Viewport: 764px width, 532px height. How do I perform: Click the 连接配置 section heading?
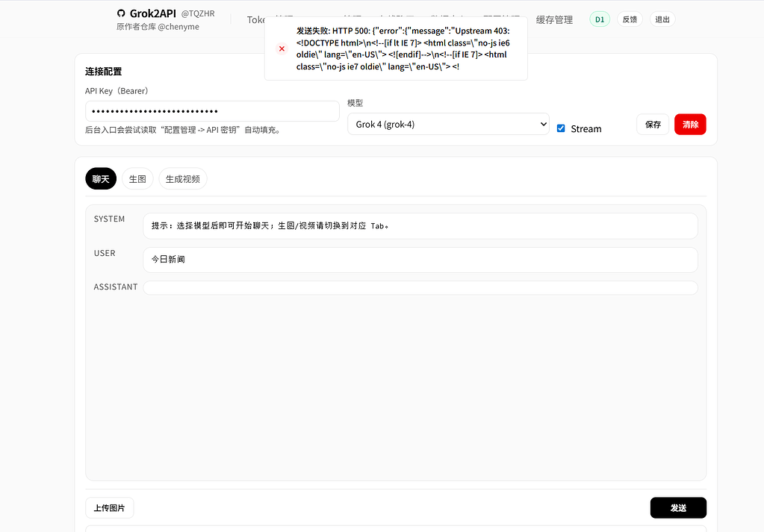point(103,72)
